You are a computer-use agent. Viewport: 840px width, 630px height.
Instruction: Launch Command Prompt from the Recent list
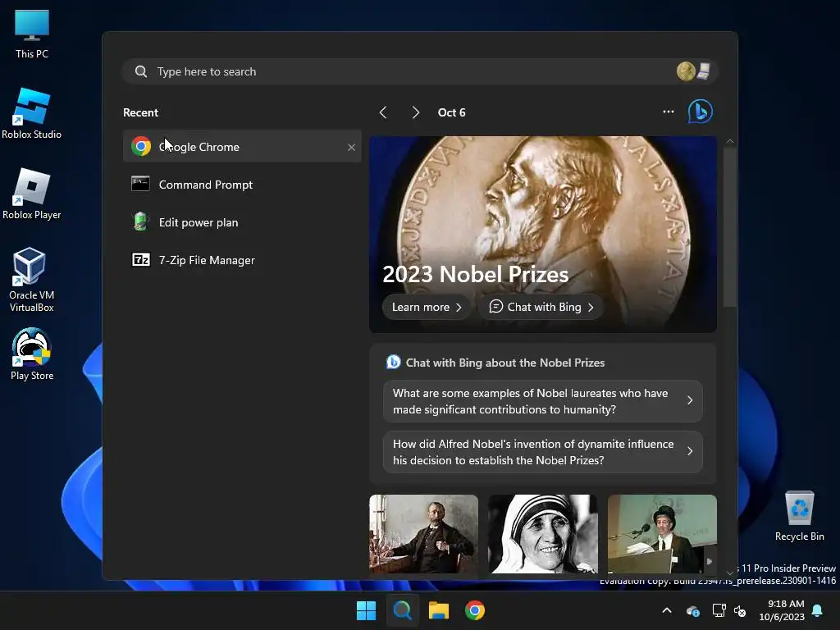coord(242,185)
